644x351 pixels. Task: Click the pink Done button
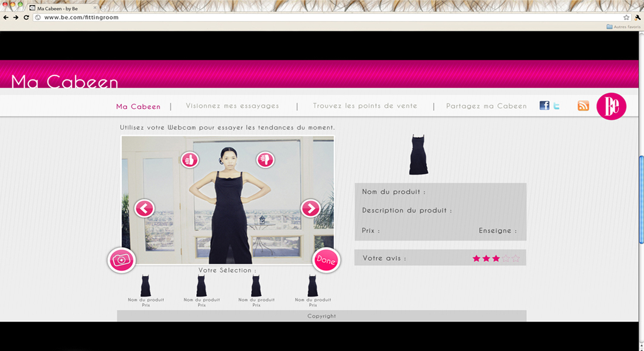326,260
